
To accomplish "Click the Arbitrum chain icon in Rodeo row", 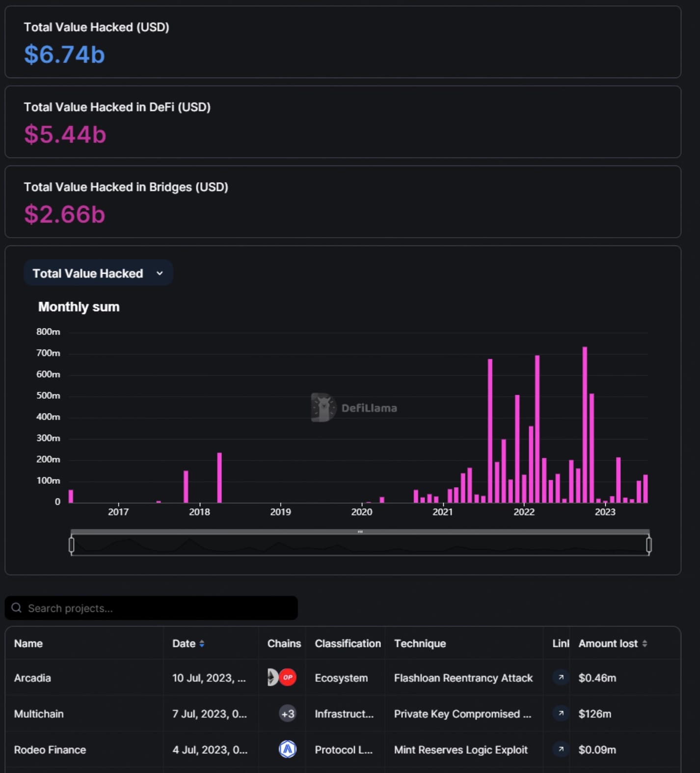I will (287, 749).
